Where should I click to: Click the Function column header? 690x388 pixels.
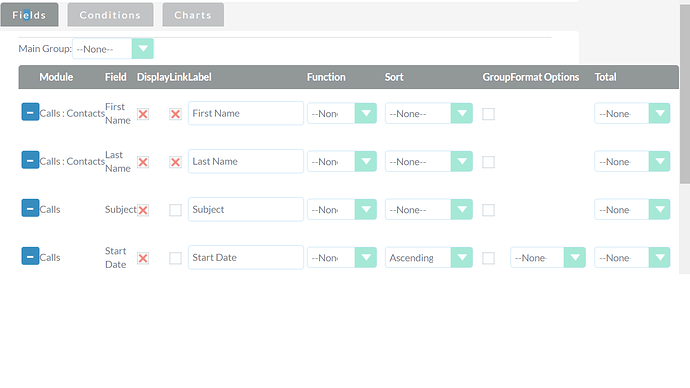[326, 77]
